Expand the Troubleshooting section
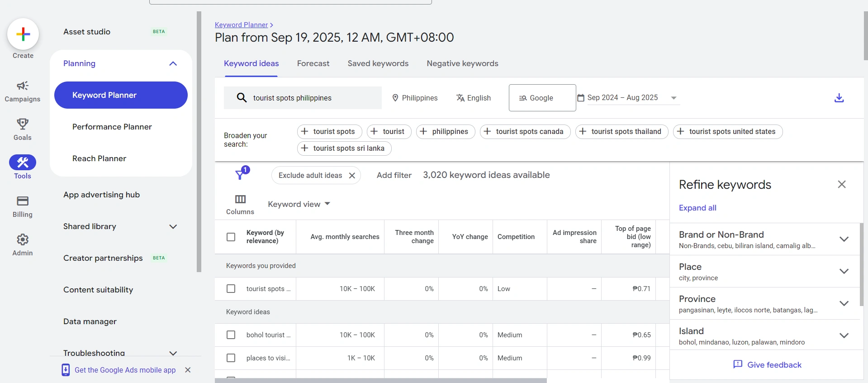 (x=173, y=353)
